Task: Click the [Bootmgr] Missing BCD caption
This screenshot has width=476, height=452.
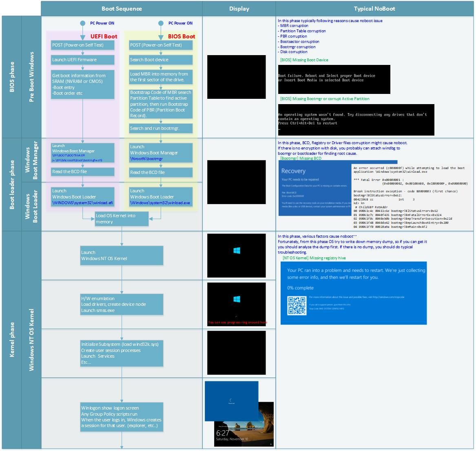Action: (x=301, y=158)
